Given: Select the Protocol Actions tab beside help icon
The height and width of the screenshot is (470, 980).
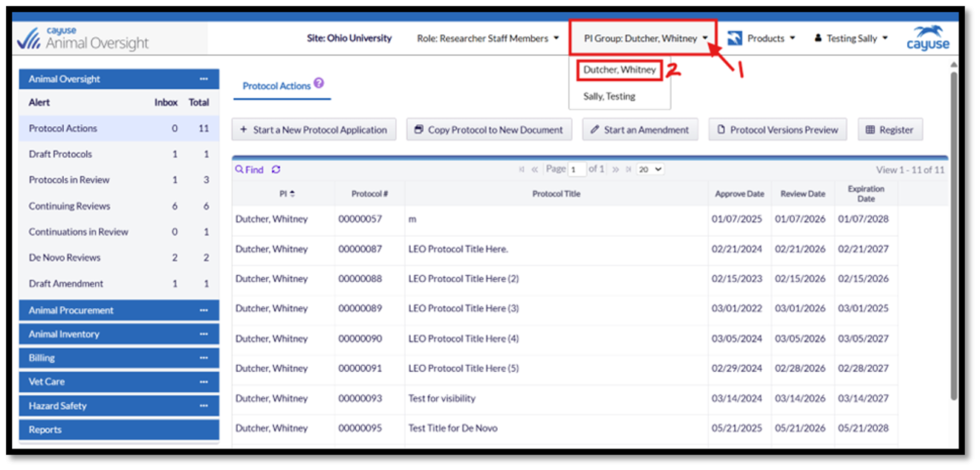Looking at the screenshot, I should [276, 86].
